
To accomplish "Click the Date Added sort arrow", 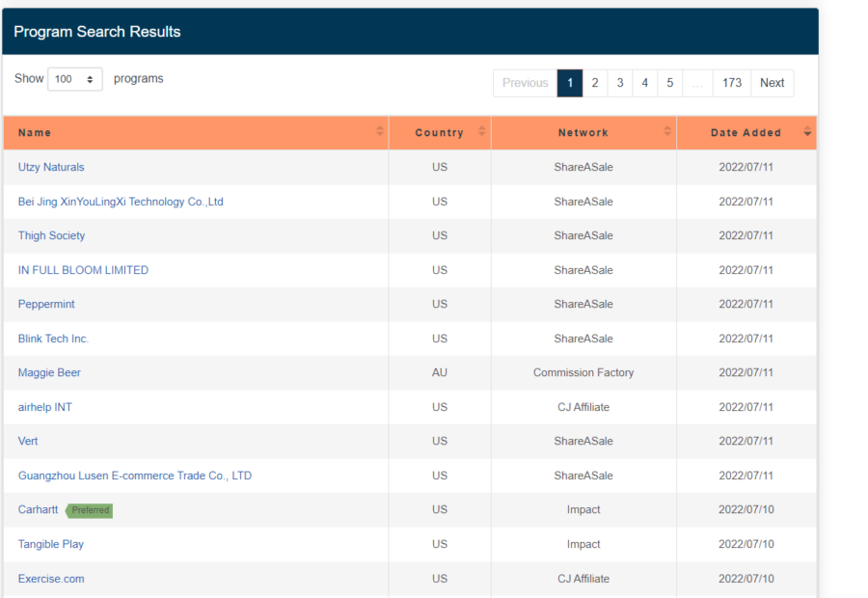I will [x=807, y=132].
